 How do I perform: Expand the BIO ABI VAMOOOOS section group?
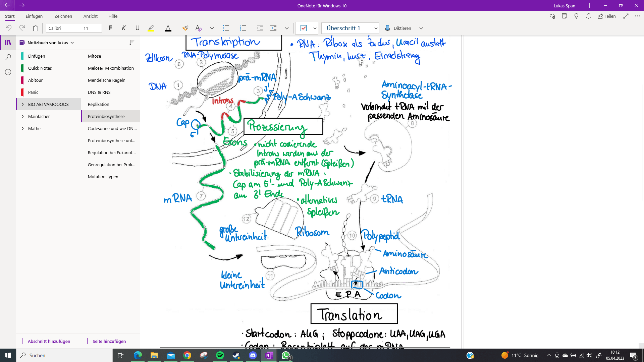coord(22,104)
